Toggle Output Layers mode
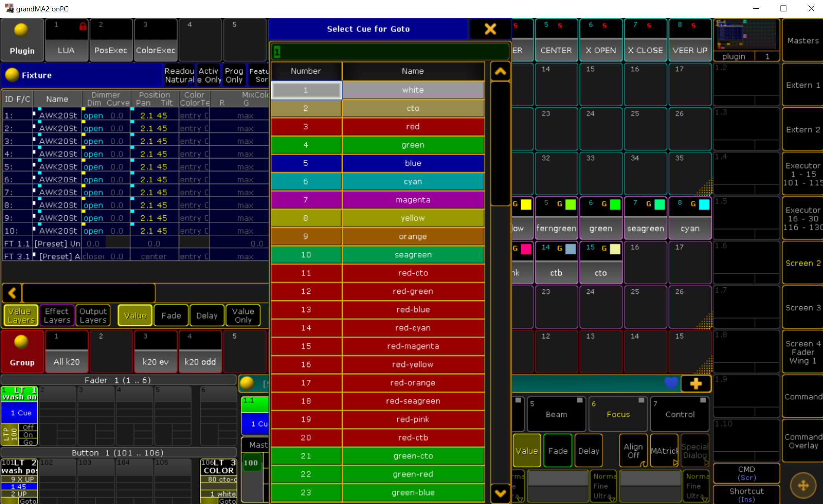 (x=93, y=315)
